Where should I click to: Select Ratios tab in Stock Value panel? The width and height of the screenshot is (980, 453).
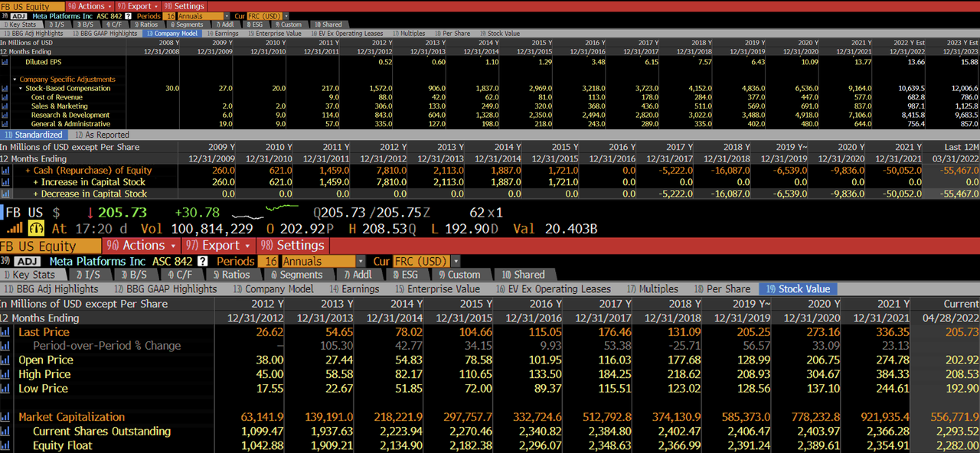[x=230, y=275]
